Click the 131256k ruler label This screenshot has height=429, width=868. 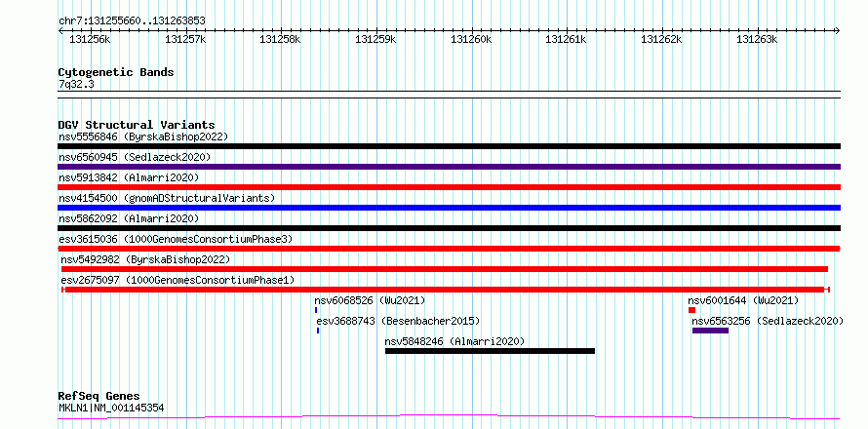click(91, 39)
